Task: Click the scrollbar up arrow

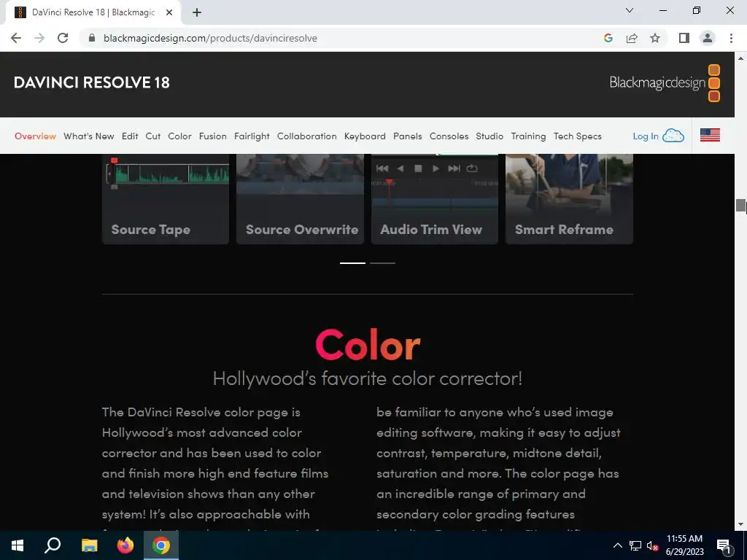Action: click(x=740, y=58)
